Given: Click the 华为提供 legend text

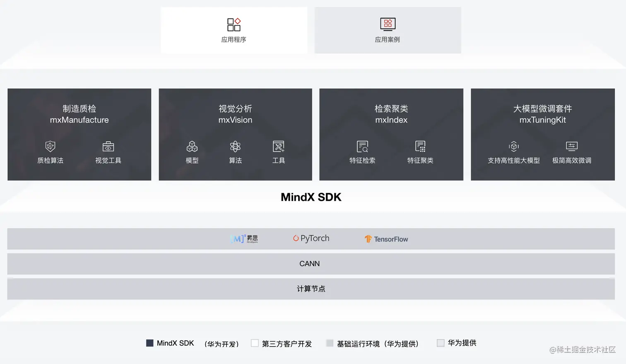Looking at the screenshot, I should [x=462, y=343].
